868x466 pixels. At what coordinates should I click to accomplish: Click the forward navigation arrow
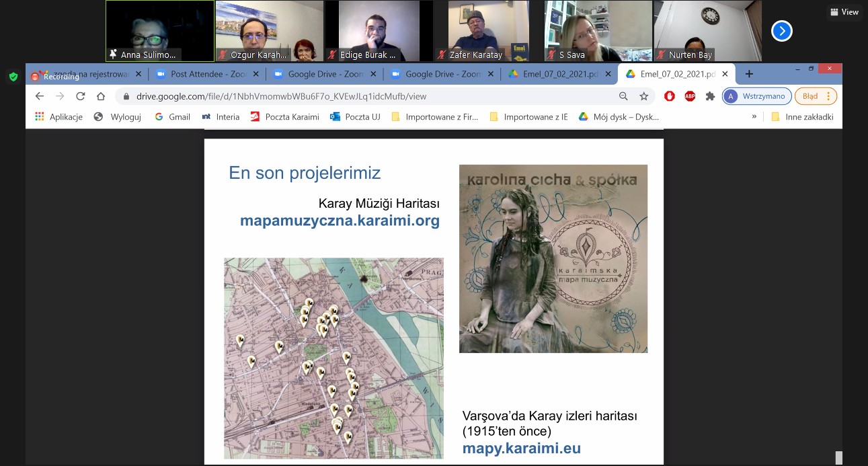(x=60, y=96)
